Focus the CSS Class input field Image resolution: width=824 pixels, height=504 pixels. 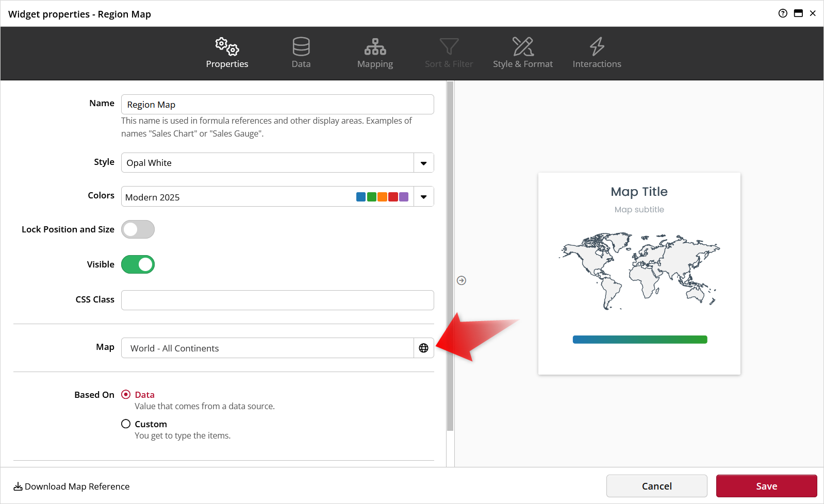pyautogui.click(x=277, y=300)
